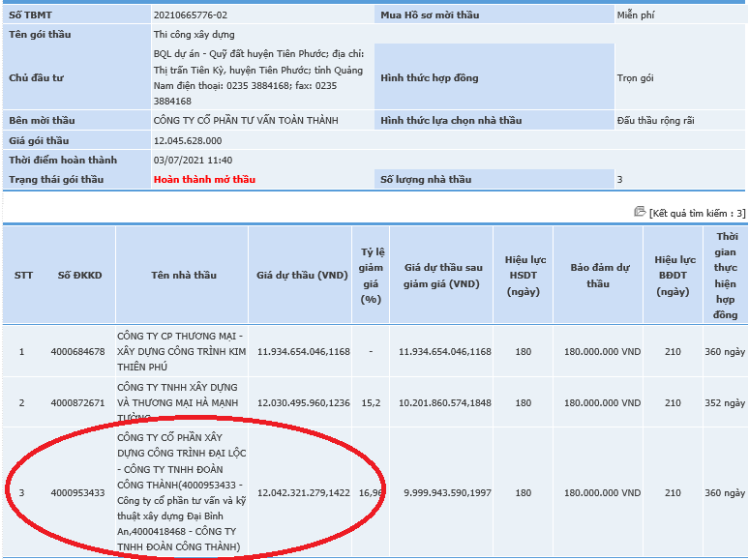Click the 'Tên nhà thầu' column header
Screen dimensions: 749x560
(x=184, y=275)
